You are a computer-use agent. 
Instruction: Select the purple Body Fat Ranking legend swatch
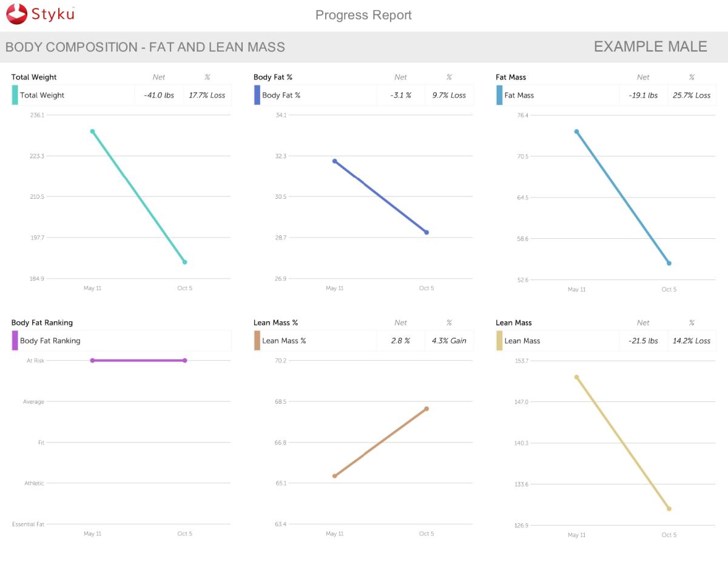[x=15, y=341]
